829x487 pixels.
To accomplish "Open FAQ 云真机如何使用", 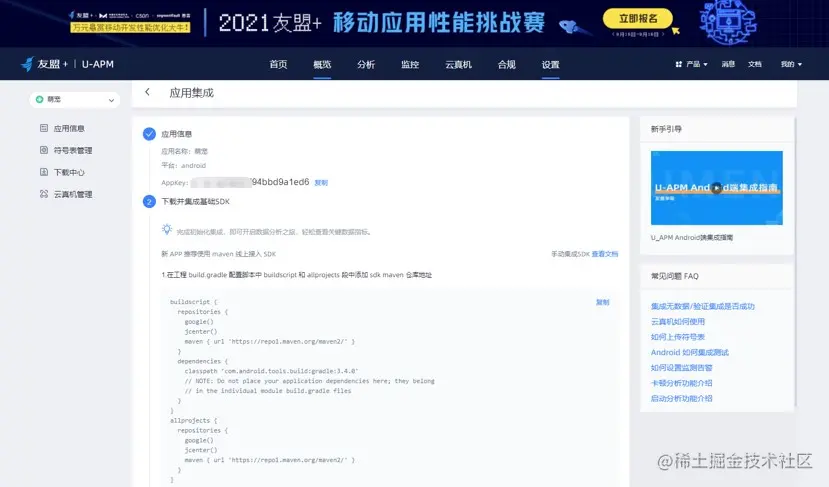I will [678, 321].
